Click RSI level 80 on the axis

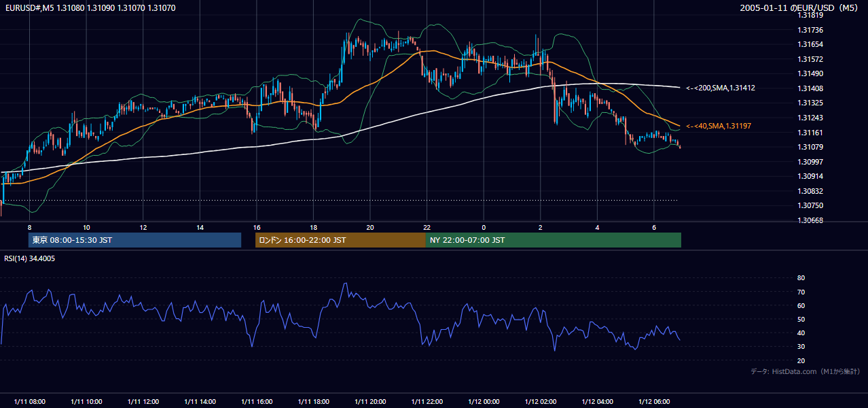click(x=801, y=278)
